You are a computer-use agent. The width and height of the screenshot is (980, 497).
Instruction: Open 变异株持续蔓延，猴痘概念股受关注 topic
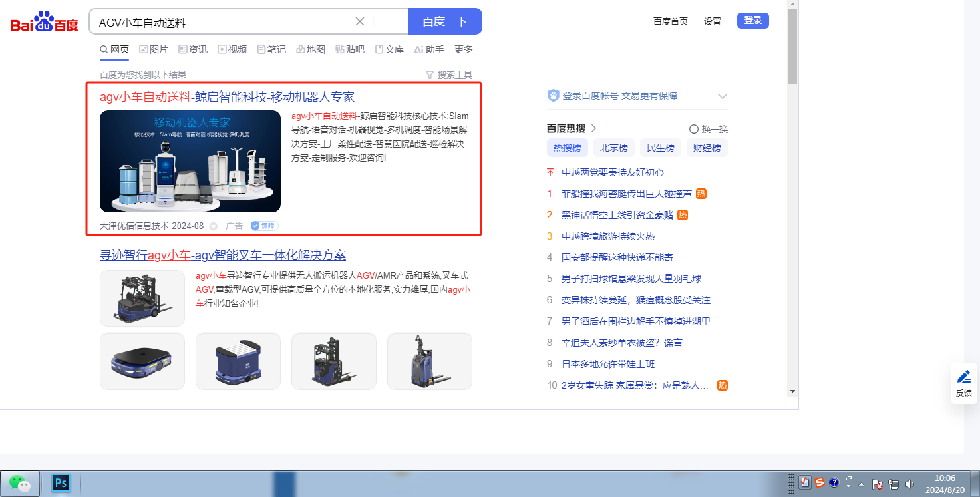click(636, 300)
